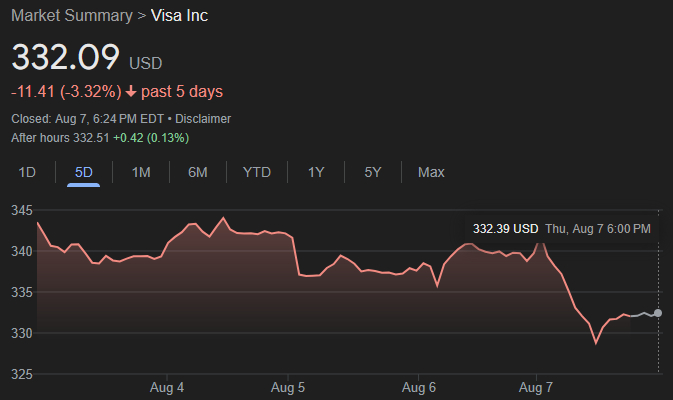Image resolution: width=673 pixels, height=400 pixels.
Task: Select the 5D time range tab
Action: (x=84, y=172)
